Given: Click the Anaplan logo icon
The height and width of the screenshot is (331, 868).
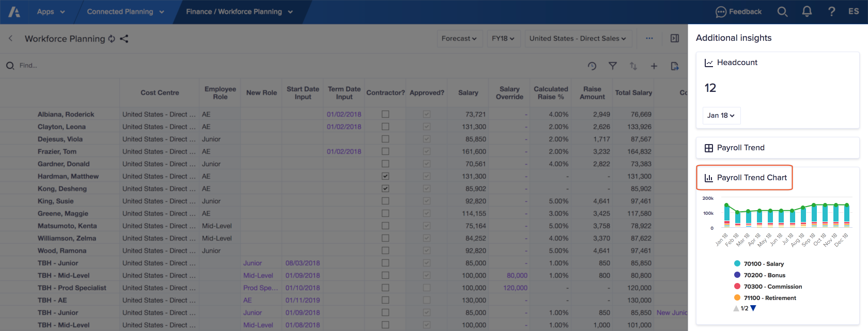Looking at the screenshot, I should point(14,12).
